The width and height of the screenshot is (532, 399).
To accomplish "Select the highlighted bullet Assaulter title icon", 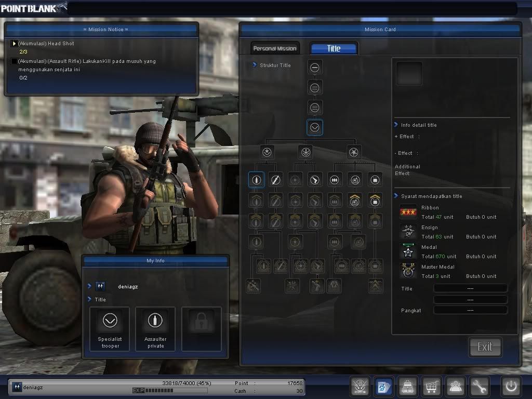I will (x=257, y=180).
